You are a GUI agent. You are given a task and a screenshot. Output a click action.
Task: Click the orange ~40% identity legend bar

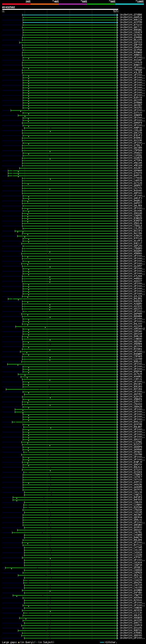pos(45,4)
